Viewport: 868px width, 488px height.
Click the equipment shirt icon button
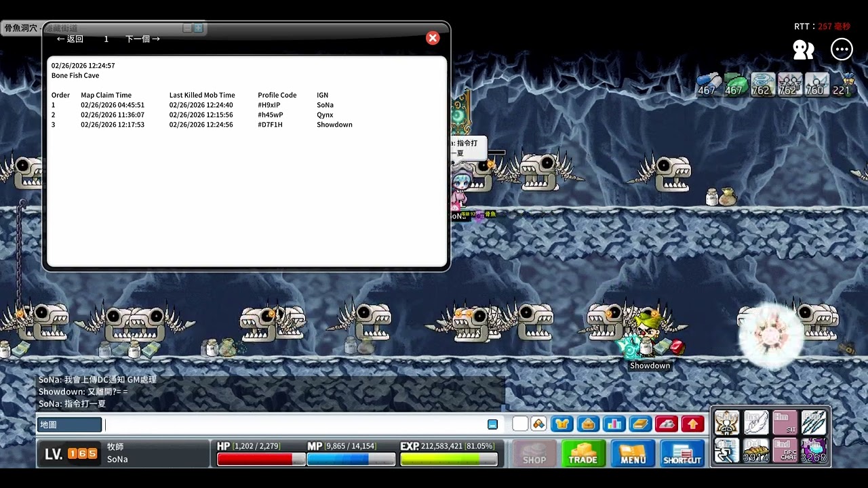coord(562,424)
